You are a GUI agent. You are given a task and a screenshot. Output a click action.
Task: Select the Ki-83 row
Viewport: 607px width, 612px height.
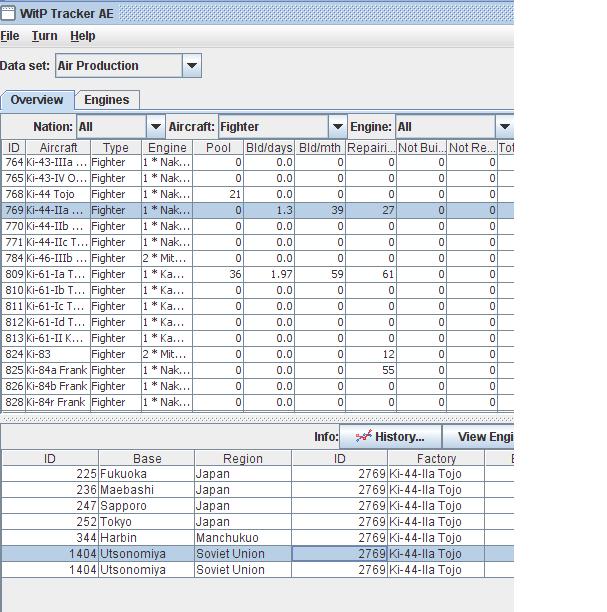pyautogui.click(x=257, y=354)
